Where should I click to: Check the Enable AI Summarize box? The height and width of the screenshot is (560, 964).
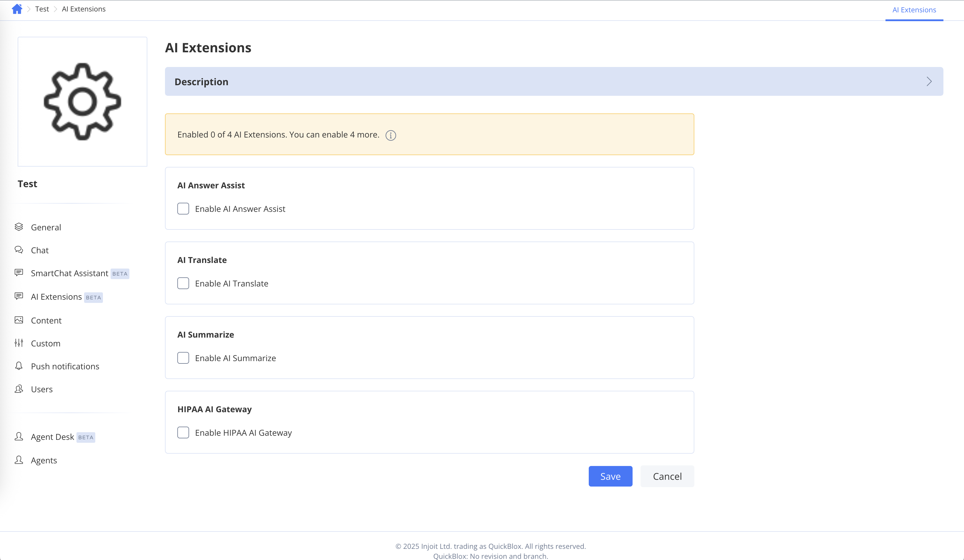coord(183,358)
